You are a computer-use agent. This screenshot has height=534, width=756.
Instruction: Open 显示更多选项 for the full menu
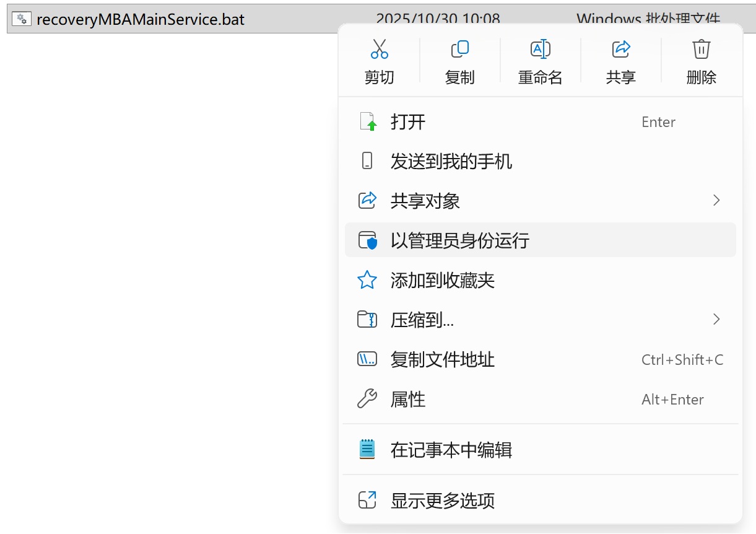coord(442,501)
